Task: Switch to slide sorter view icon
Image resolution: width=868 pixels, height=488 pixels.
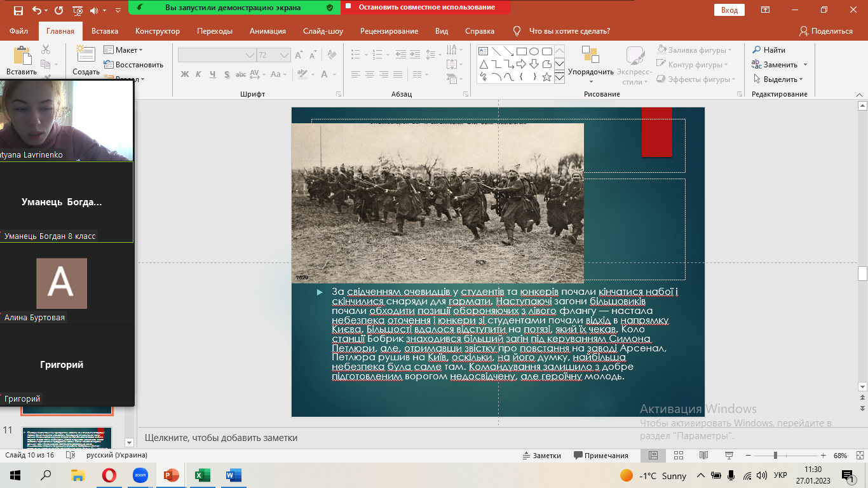Action: 678,456
